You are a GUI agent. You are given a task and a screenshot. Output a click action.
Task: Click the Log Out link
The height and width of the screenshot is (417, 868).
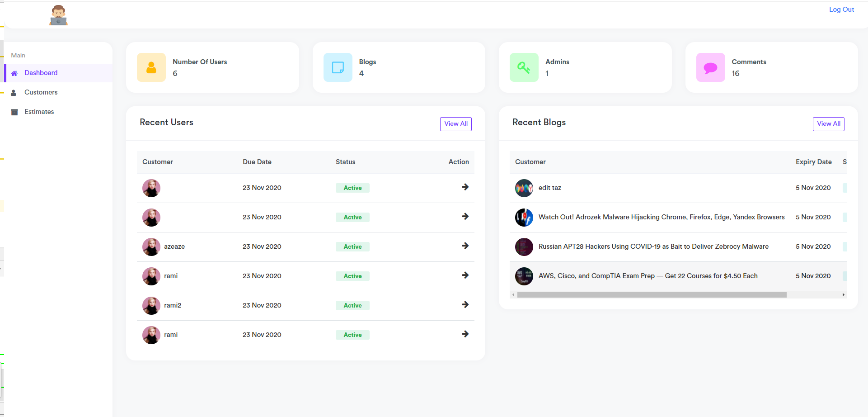click(x=841, y=9)
